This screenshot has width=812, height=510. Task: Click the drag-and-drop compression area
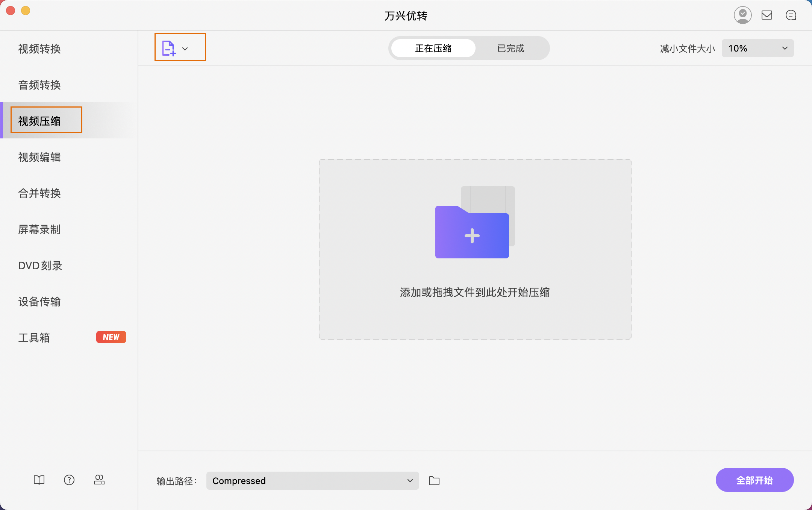click(475, 293)
